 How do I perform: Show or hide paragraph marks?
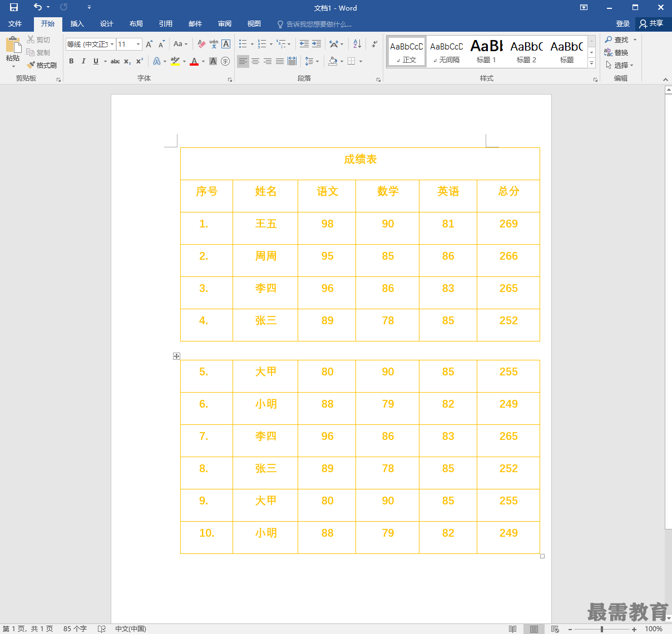pos(374,44)
